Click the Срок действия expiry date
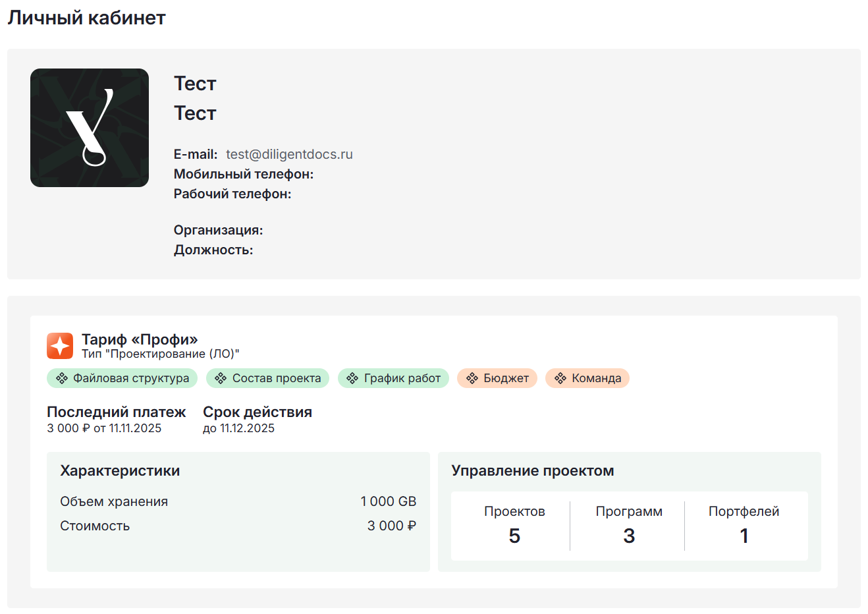This screenshot has width=868, height=614. tap(238, 428)
